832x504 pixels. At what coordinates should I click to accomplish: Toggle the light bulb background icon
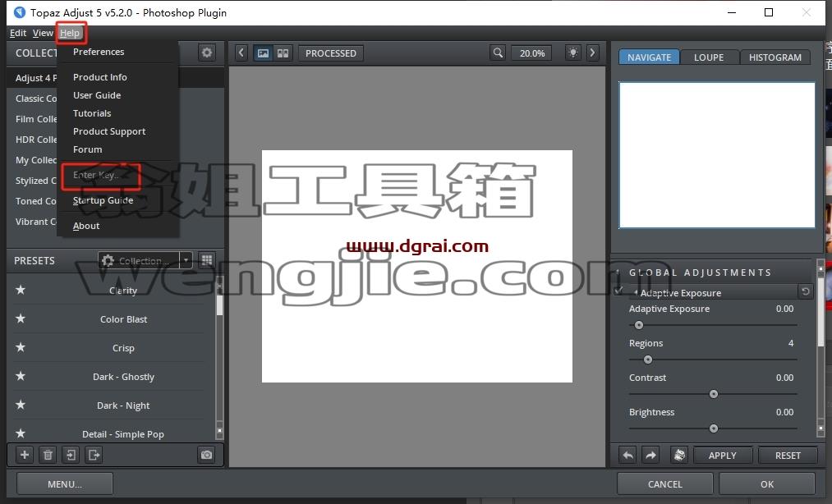(573, 53)
